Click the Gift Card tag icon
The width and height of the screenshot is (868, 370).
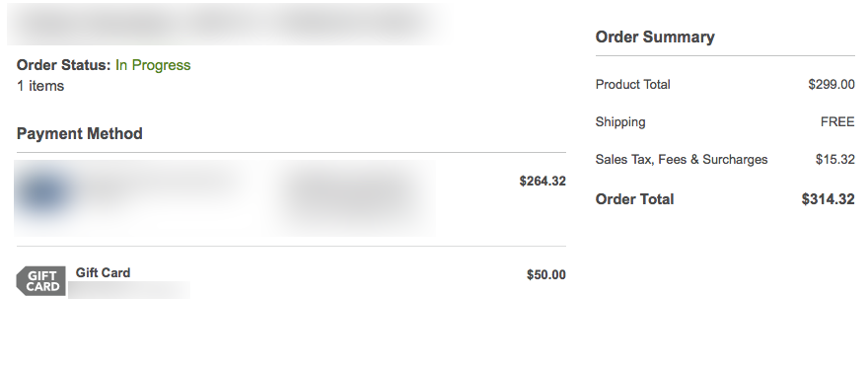pyautogui.click(x=41, y=281)
